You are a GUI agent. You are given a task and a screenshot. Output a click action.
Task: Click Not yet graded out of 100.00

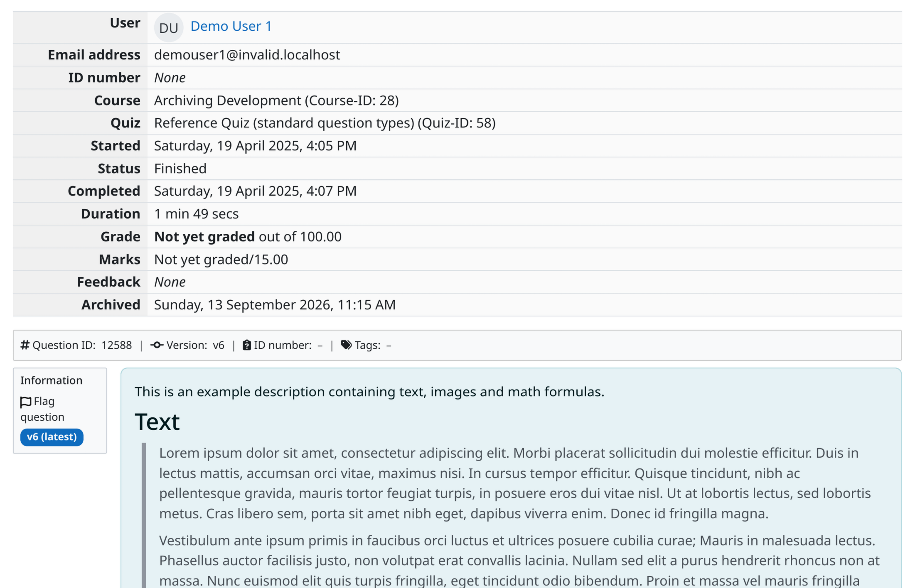click(x=248, y=237)
